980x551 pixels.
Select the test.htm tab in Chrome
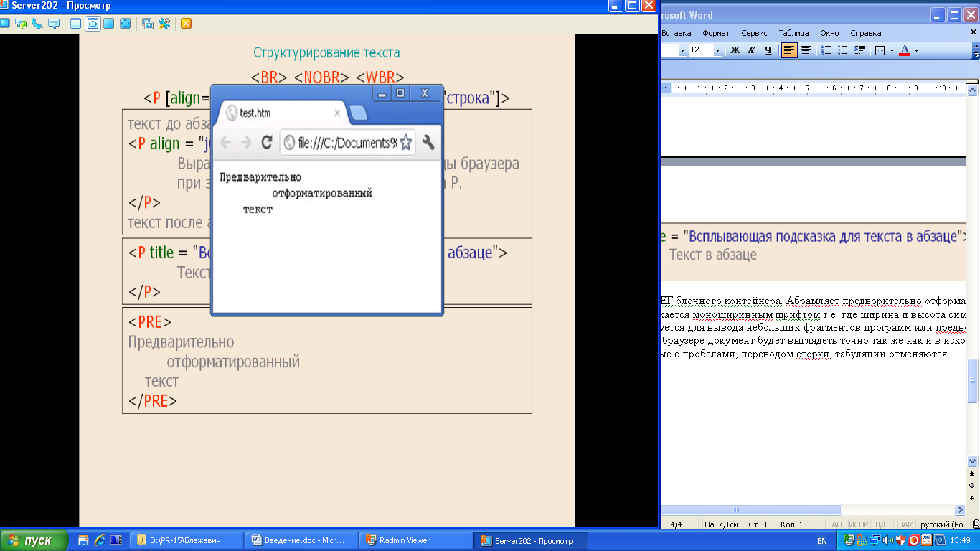(x=282, y=113)
